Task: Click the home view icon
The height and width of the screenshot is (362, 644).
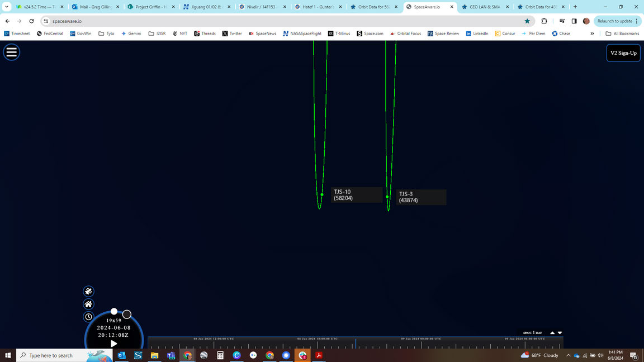Action: pyautogui.click(x=88, y=304)
